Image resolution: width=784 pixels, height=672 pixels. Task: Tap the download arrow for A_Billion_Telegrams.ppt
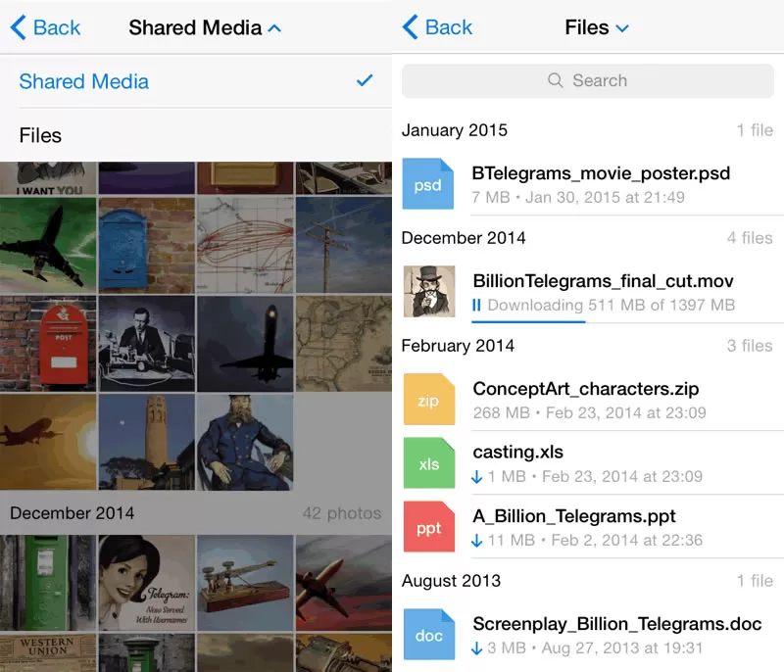pyautogui.click(x=477, y=540)
